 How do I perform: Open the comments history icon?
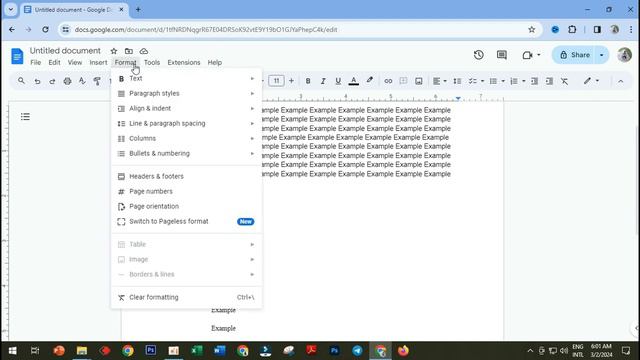pyautogui.click(x=502, y=55)
